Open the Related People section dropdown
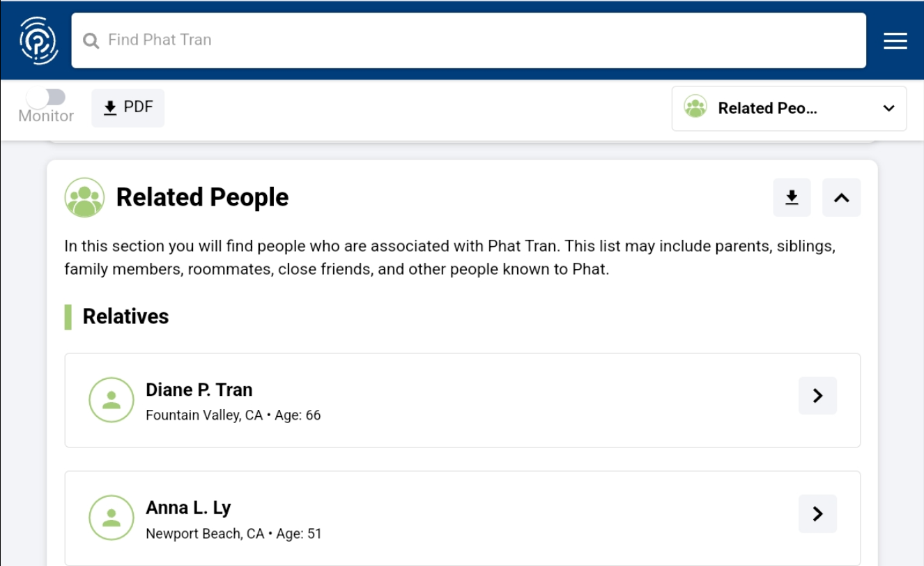The height and width of the screenshot is (566, 924). 788,108
